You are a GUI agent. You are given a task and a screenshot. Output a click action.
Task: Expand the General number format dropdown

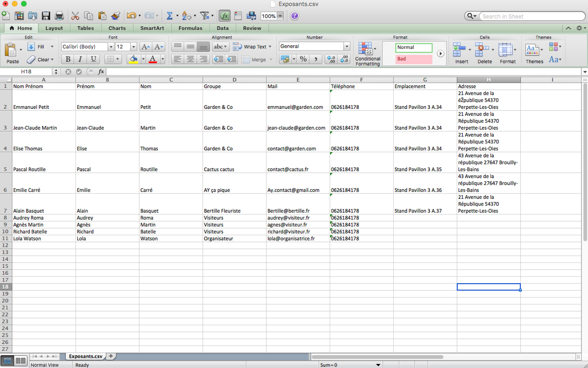tap(347, 46)
